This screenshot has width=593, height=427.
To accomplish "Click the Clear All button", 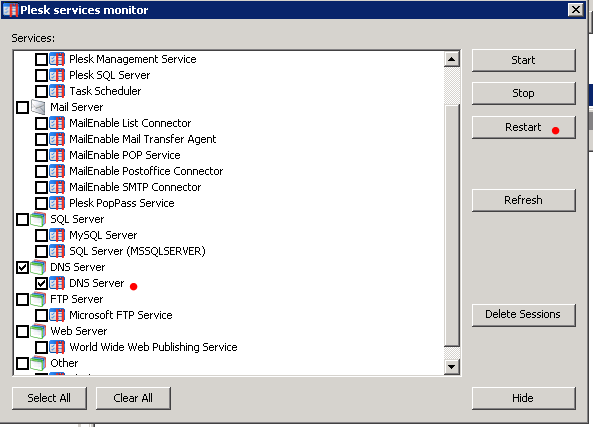I will click(x=133, y=398).
